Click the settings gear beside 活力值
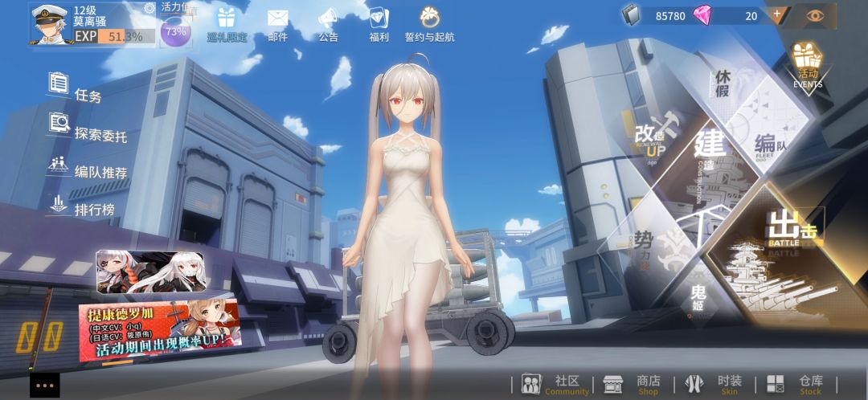The image size is (868, 400). click(149, 8)
